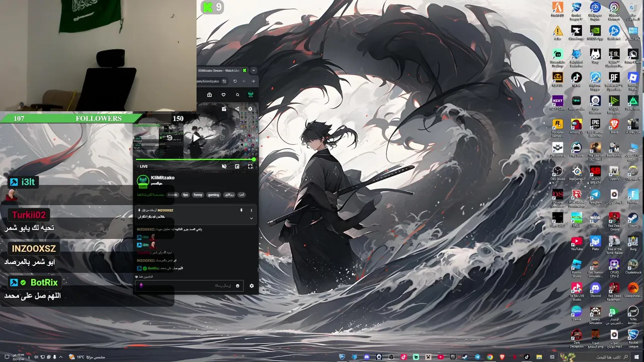Open NZXT CAM desktop icon
644x362 pixels.
tap(557, 103)
